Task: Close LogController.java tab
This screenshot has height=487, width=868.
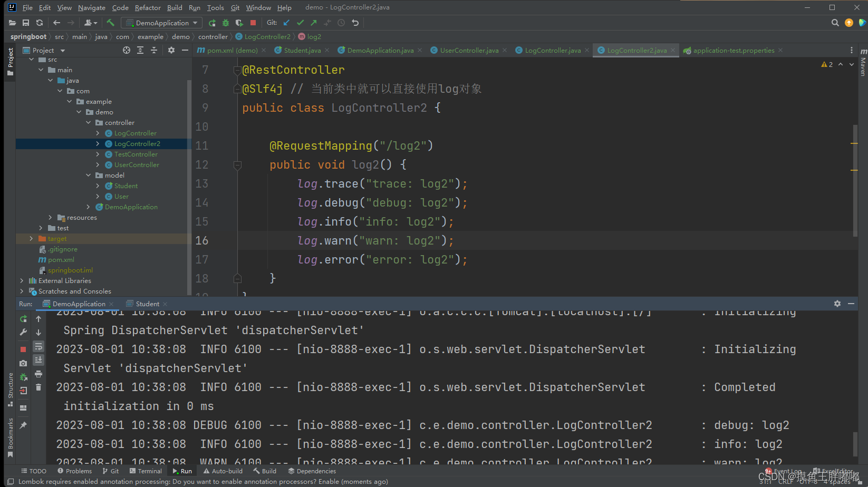Action: pyautogui.click(x=587, y=50)
